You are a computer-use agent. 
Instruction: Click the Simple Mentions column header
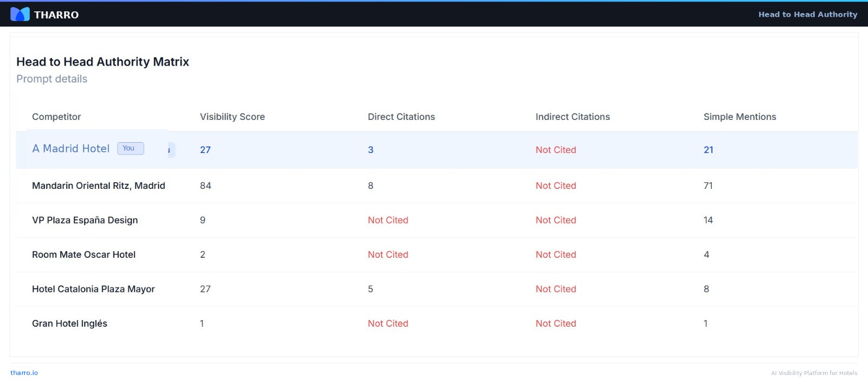[x=739, y=117]
